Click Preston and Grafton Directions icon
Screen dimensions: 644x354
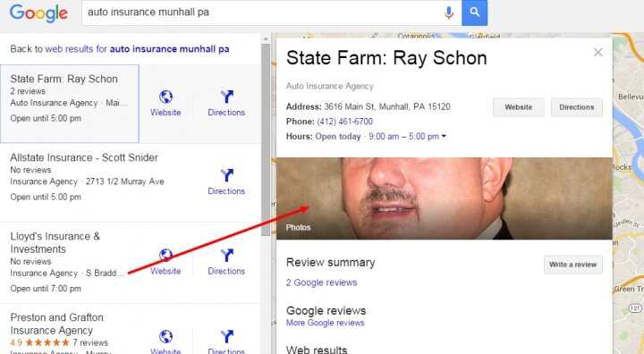point(226,336)
